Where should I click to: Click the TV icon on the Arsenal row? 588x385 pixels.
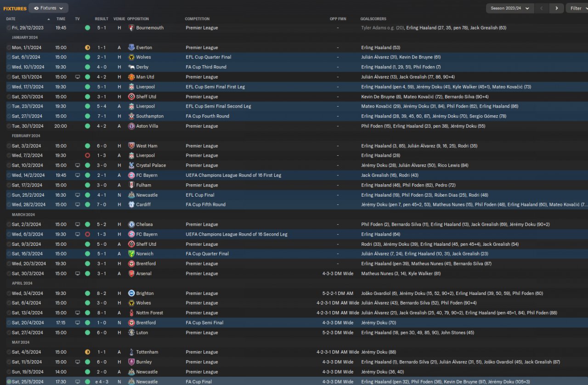tap(77, 274)
